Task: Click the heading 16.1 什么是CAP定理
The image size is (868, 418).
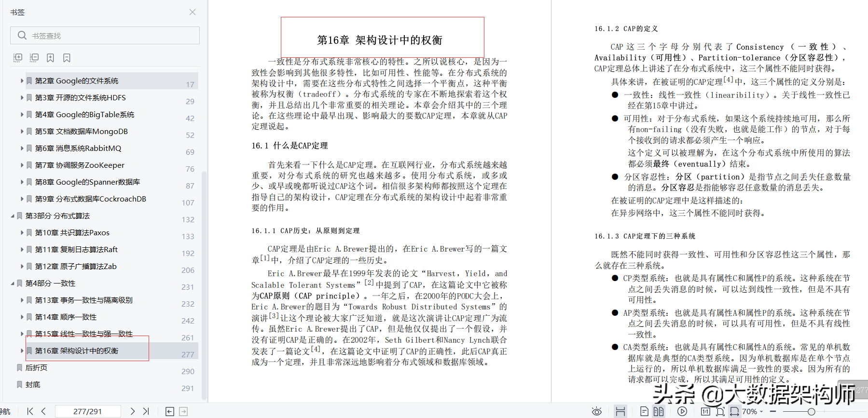Action: pyautogui.click(x=289, y=146)
